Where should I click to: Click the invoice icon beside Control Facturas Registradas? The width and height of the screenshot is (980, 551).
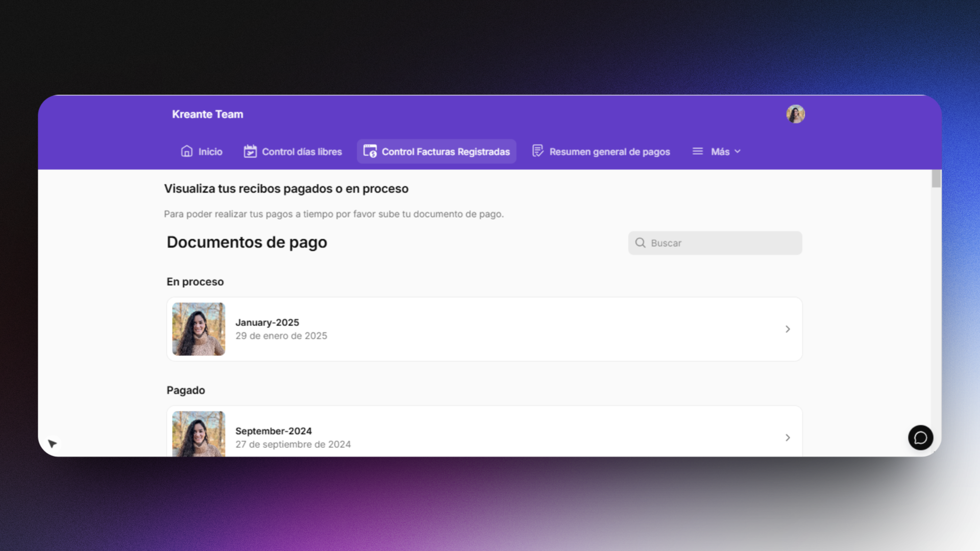point(370,151)
